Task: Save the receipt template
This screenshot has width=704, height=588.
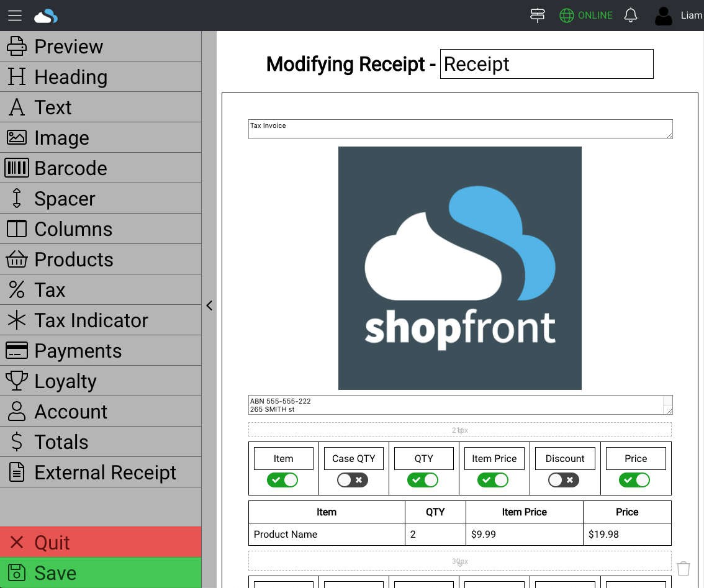Action: (x=101, y=572)
